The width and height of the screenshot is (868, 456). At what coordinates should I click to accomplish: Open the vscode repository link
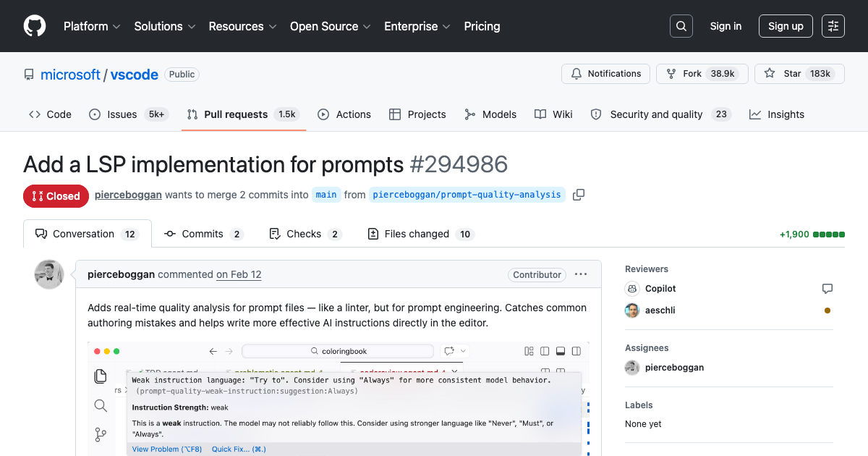click(x=135, y=75)
